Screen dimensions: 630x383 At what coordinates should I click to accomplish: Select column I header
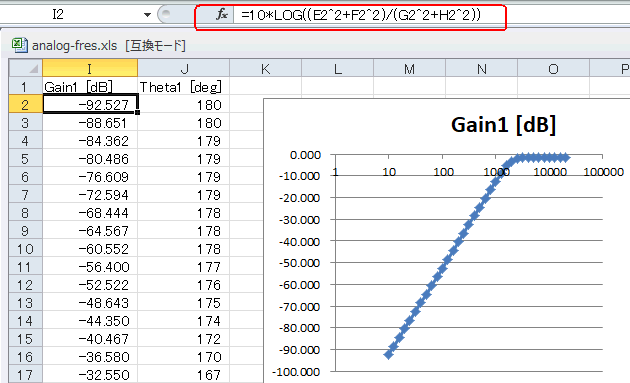(90, 68)
